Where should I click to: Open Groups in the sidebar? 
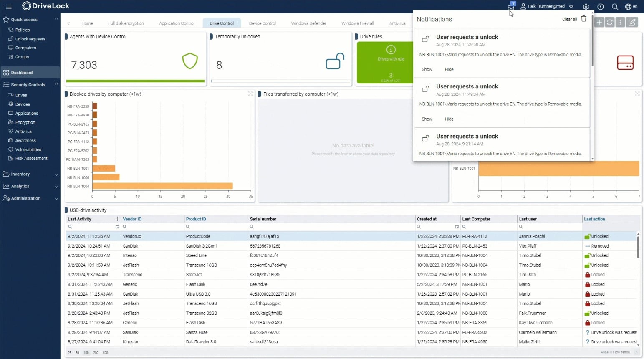22,57
